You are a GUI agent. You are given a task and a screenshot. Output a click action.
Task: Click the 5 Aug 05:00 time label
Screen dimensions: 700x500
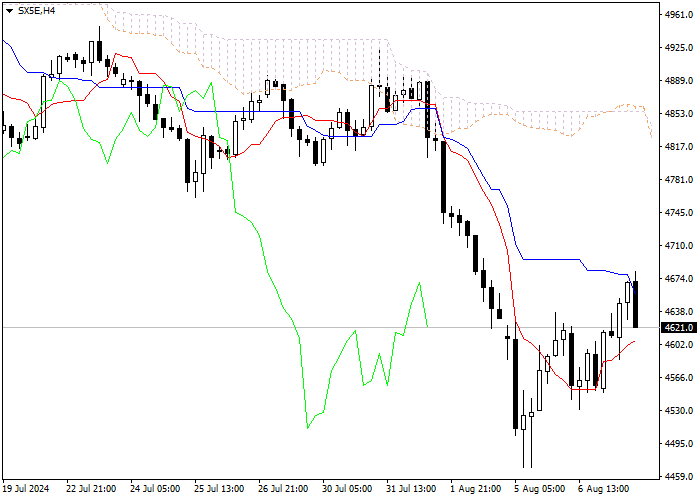pos(540,488)
